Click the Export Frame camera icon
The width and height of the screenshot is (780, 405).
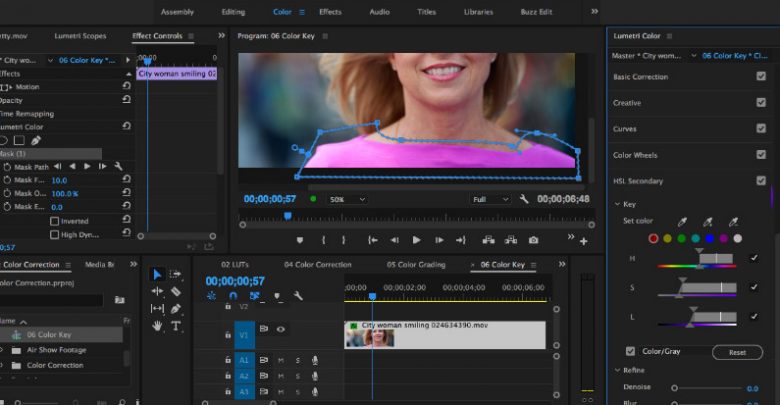click(534, 240)
